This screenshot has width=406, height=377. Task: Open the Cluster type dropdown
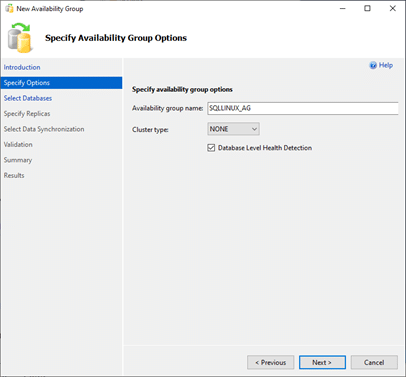[x=233, y=129]
